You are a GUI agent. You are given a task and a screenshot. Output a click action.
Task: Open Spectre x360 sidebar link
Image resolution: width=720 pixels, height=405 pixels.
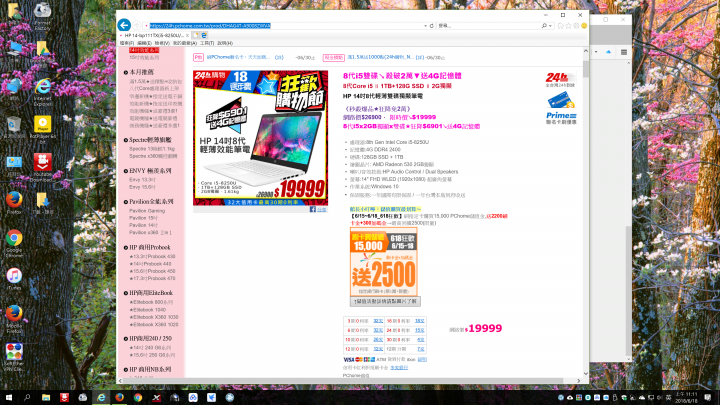tap(153, 156)
